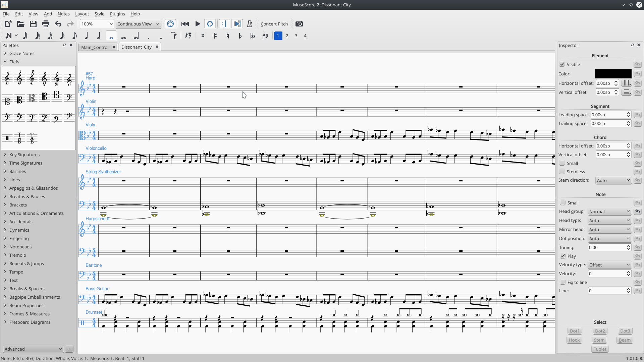Click the Beam select button

point(625,340)
